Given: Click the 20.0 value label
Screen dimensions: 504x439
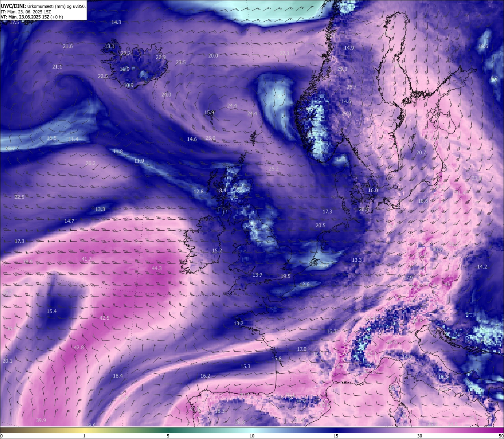Looking at the screenshot, I should click(213, 56).
